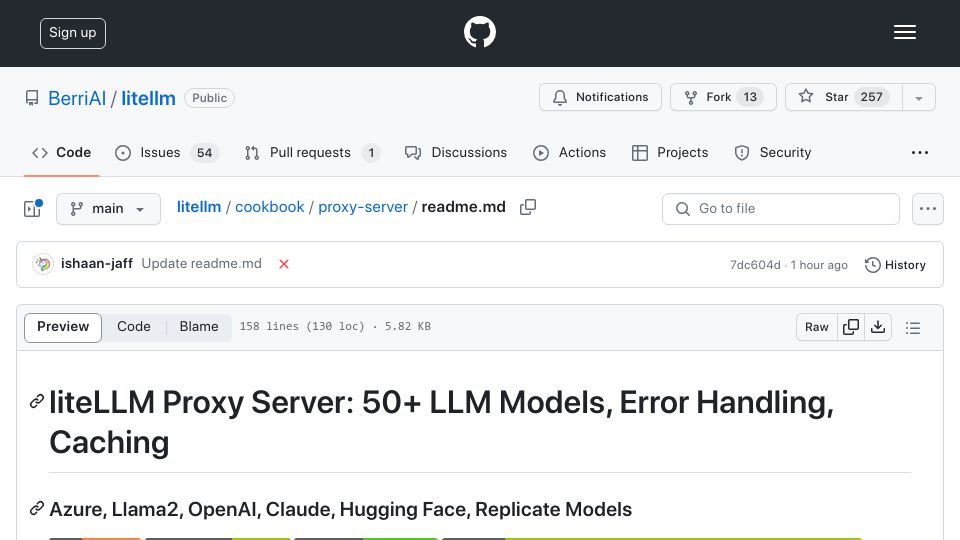Image resolution: width=960 pixels, height=540 pixels.
Task: Navigate to proxy-server folder breadcrumb
Action: [363, 207]
